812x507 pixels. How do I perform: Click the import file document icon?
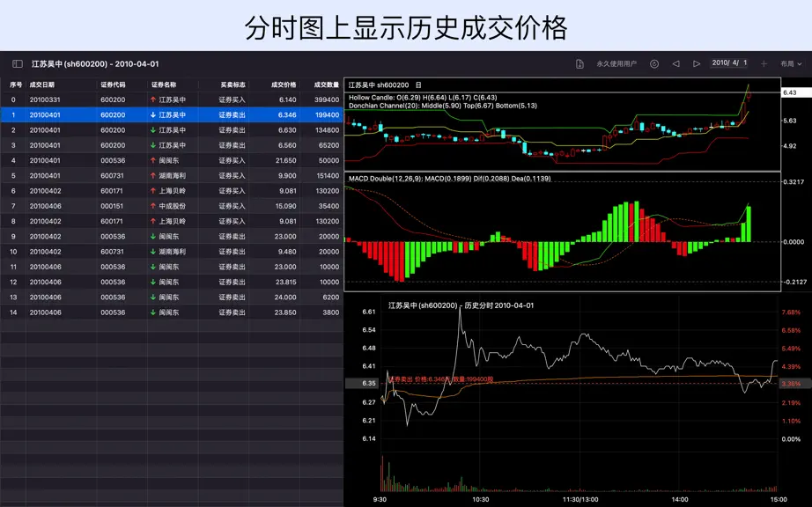579,63
